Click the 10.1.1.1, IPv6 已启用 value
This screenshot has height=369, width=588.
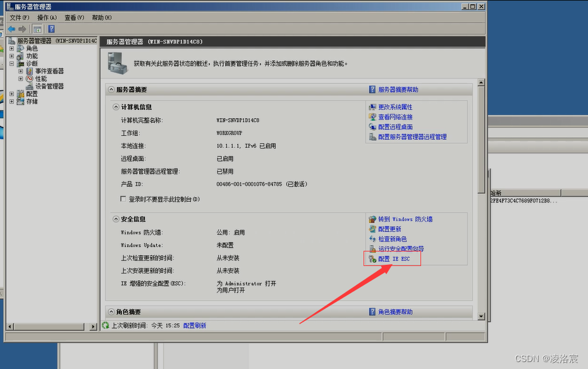[x=246, y=146]
